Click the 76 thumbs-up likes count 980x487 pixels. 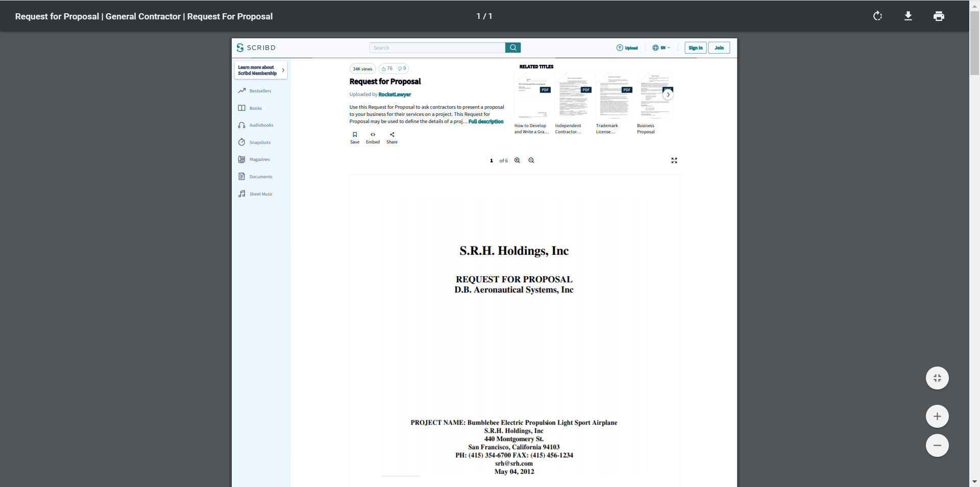pyautogui.click(x=387, y=68)
